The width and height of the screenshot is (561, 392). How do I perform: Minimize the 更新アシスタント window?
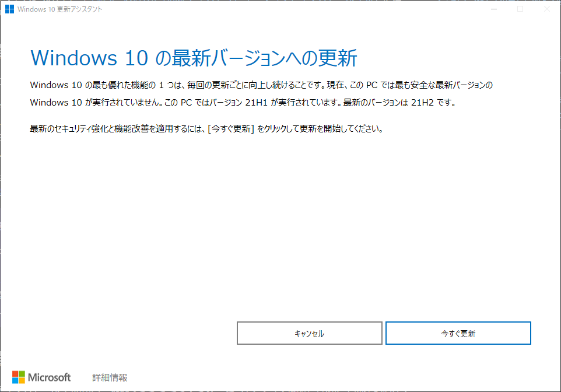pyautogui.click(x=494, y=9)
